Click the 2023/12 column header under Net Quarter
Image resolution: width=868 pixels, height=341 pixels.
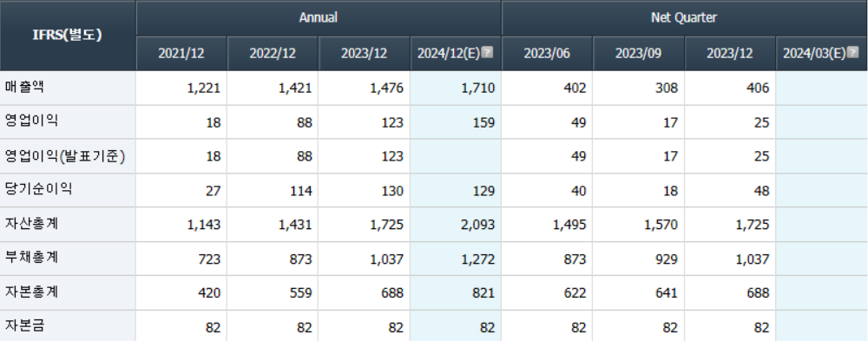pyautogui.click(x=730, y=54)
